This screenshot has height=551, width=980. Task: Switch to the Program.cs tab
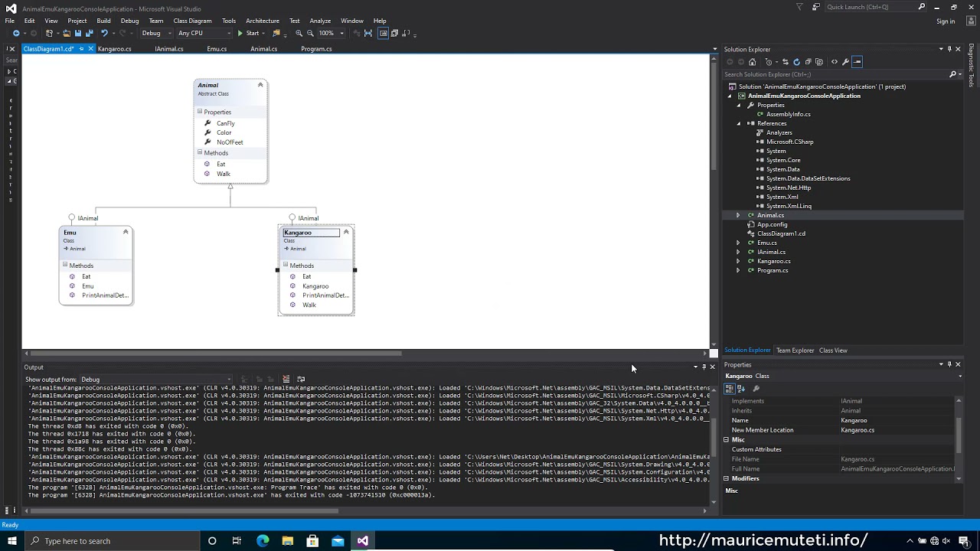(x=316, y=49)
